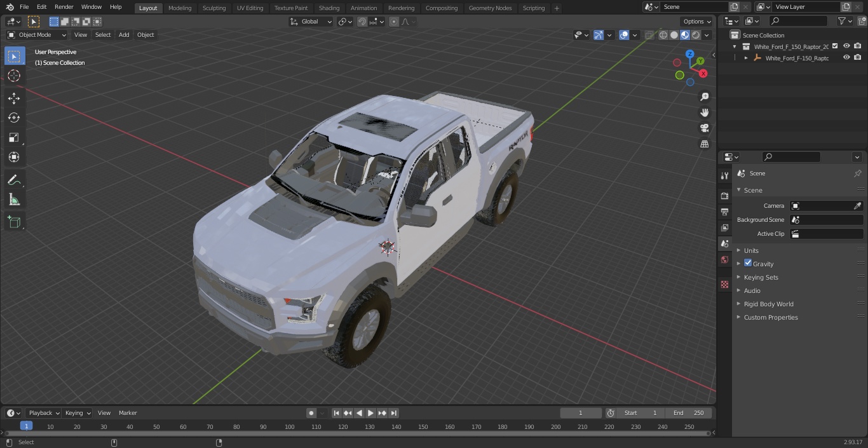Expand the Custom Properties panel
Viewport: 868px width, 448px height.
tap(771, 317)
